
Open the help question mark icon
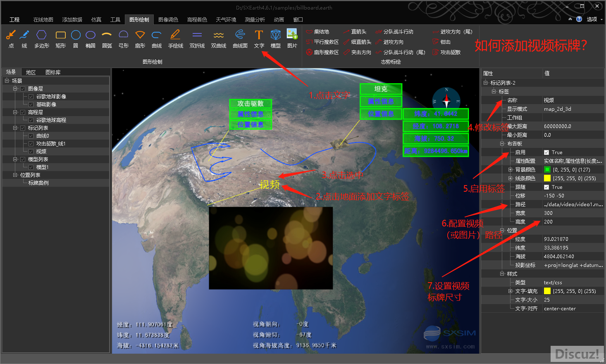(579, 19)
